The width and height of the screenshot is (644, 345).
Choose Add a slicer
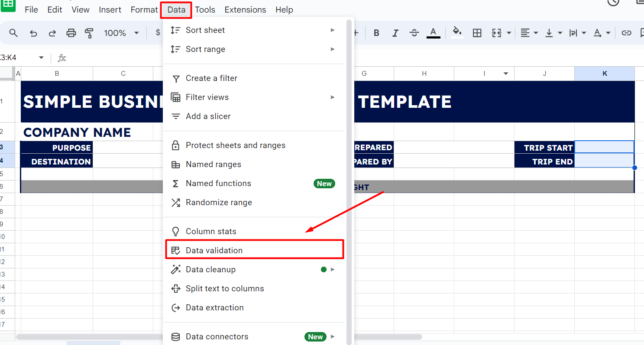coord(254,116)
